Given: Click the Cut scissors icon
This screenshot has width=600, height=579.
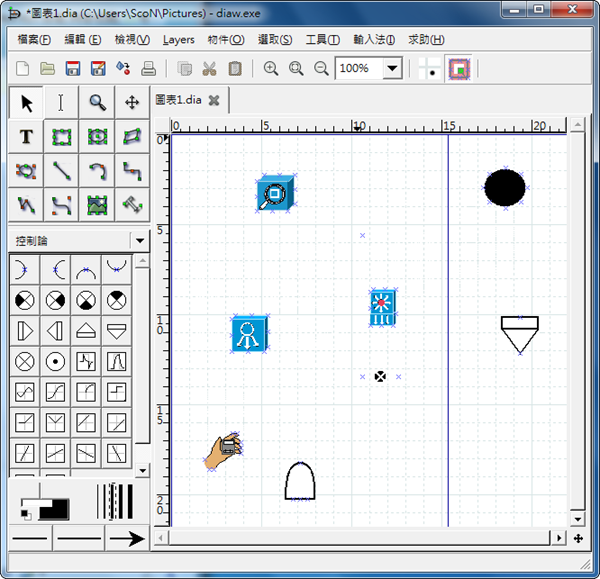Looking at the screenshot, I should pos(209,69).
